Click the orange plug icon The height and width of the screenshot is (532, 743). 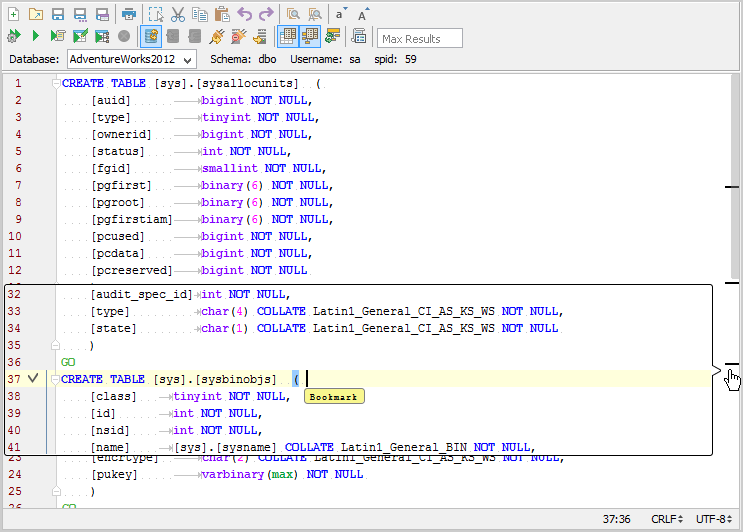[217, 36]
